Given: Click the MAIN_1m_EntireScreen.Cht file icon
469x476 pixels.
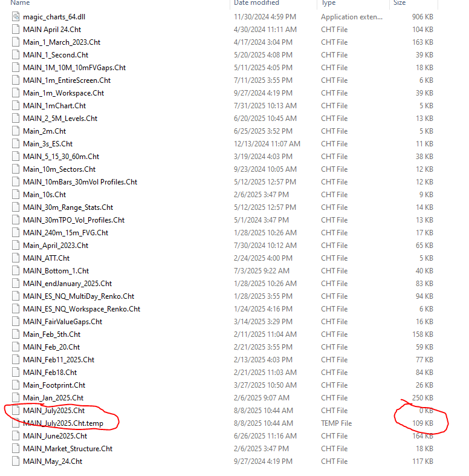Looking at the screenshot, I should [16, 80].
